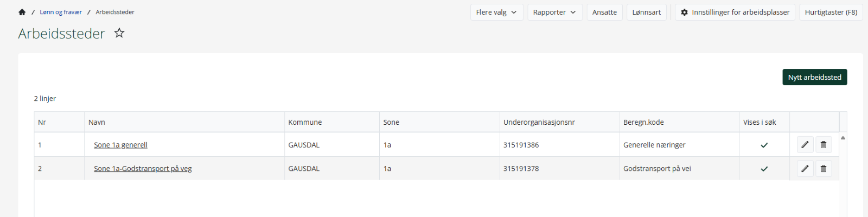Viewport: 868px width, 217px height.
Task: Expand the Flere valg dropdown
Action: (496, 12)
